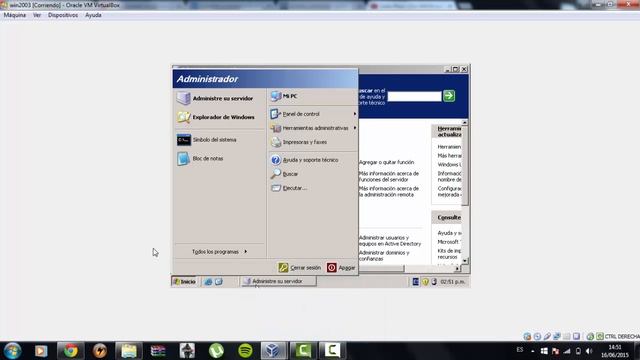Click Apagar button
Image resolution: width=640 pixels, height=360 pixels.
coord(341,268)
